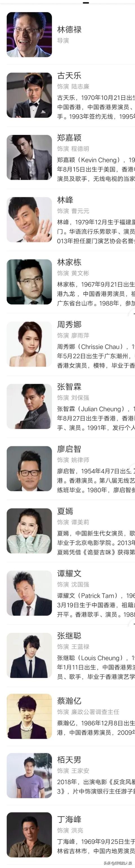This screenshot has height=868, width=135.
Task: Open 夏嫣's profile picture
Action: tap(29, 531)
